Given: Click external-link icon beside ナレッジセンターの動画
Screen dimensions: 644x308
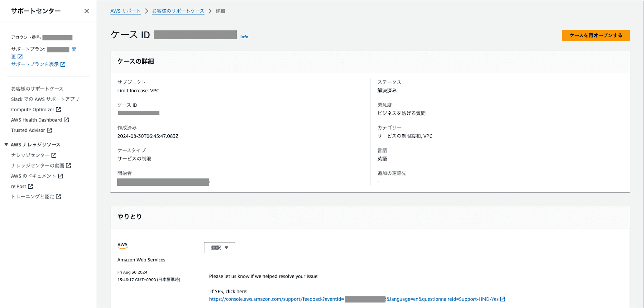Looking at the screenshot, I should pos(68,166).
